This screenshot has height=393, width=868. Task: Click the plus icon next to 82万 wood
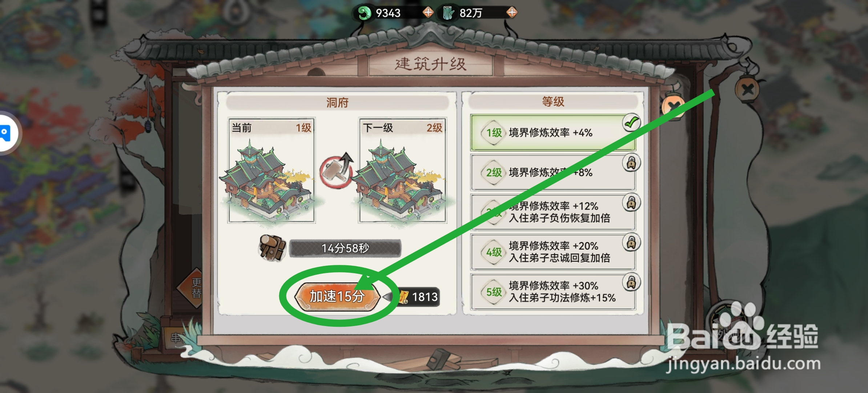512,13
